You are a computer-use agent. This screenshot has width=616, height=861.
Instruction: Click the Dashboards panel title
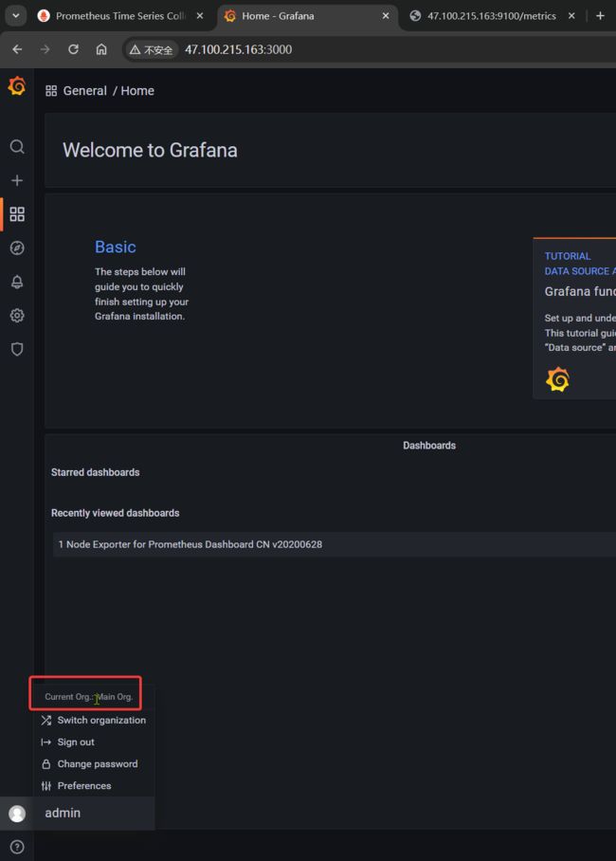pos(429,446)
